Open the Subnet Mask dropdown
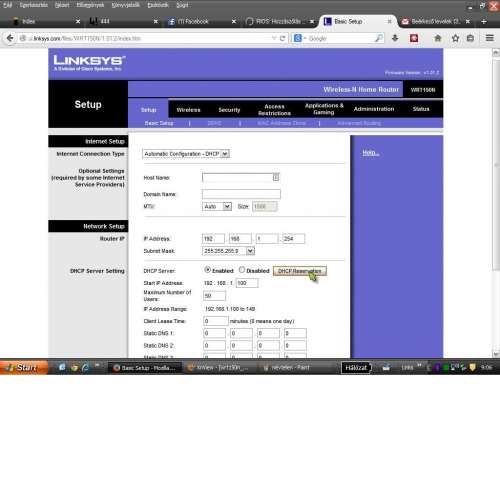The height and width of the screenshot is (488, 500). click(228, 251)
